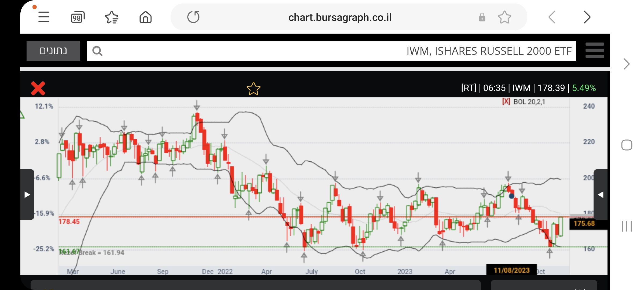Expand right side panel arrow
Screen dimensions: 644x290
[x=601, y=194]
